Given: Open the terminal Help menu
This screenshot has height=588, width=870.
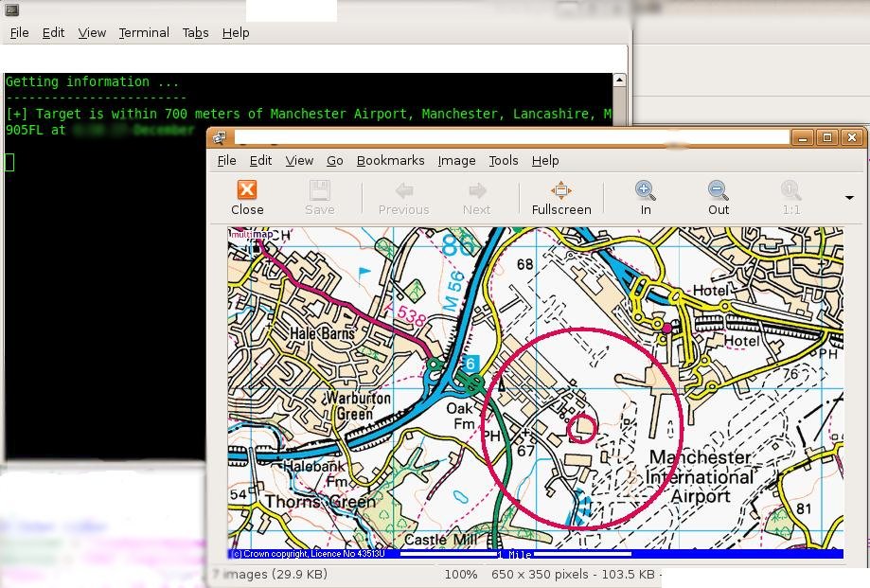Looking at the screenshot, I should (x=236, y=33).
